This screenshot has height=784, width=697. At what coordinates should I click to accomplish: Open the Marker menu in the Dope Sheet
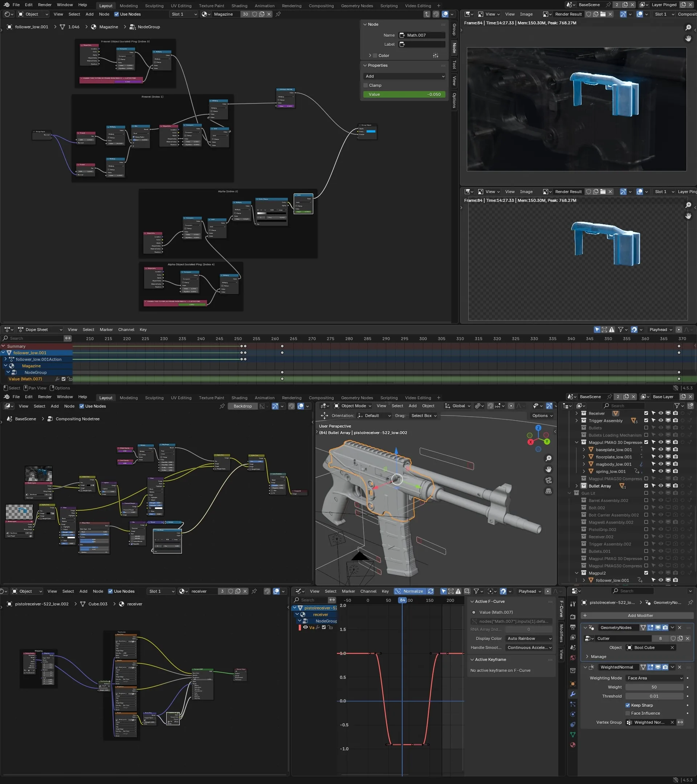pos(106,330)
